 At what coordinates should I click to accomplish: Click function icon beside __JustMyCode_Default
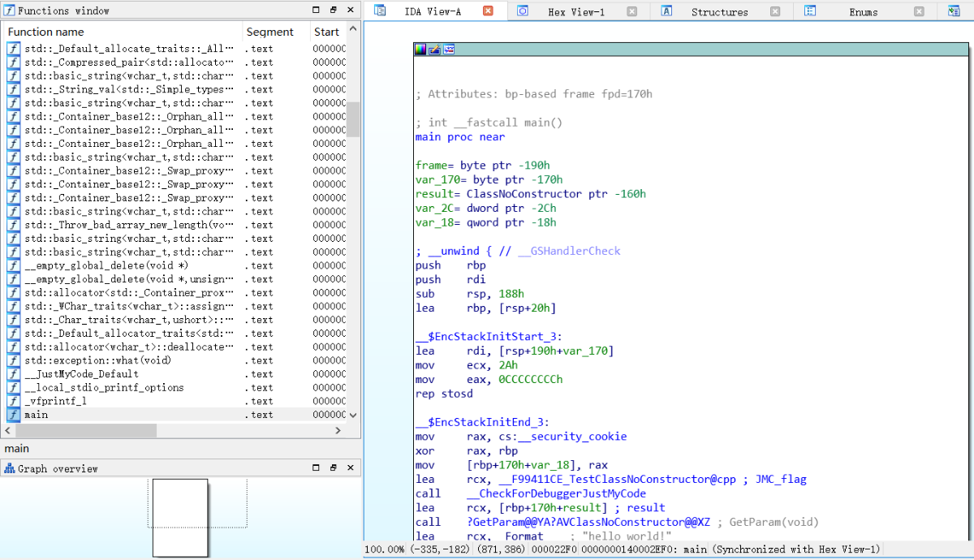tap(13, 374)
